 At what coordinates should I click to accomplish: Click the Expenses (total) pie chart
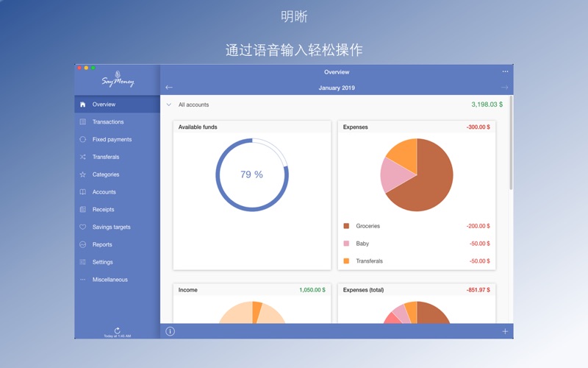click(417, 312)
